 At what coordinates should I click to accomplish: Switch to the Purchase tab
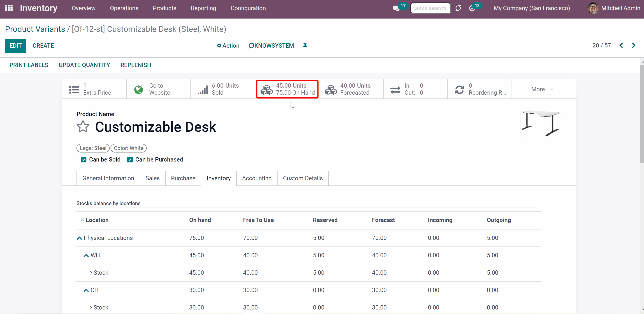pyautogui.click(x=183, y=178)
